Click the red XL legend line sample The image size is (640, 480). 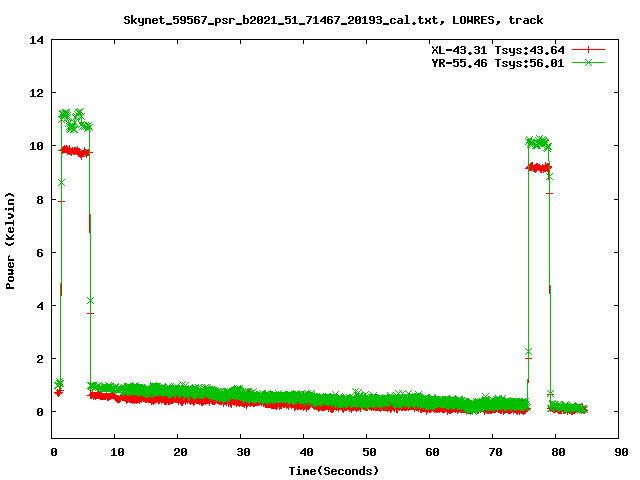click(x=588, y=50)
